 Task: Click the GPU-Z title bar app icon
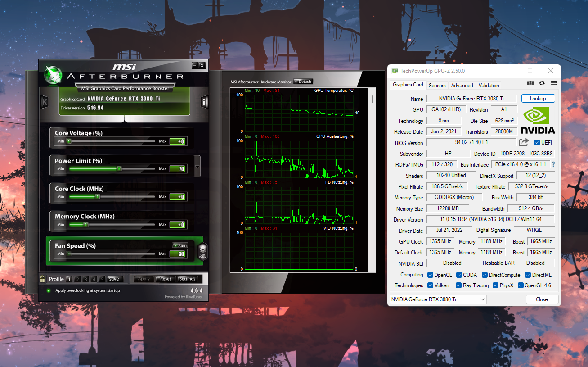click(x=395, y=71)
